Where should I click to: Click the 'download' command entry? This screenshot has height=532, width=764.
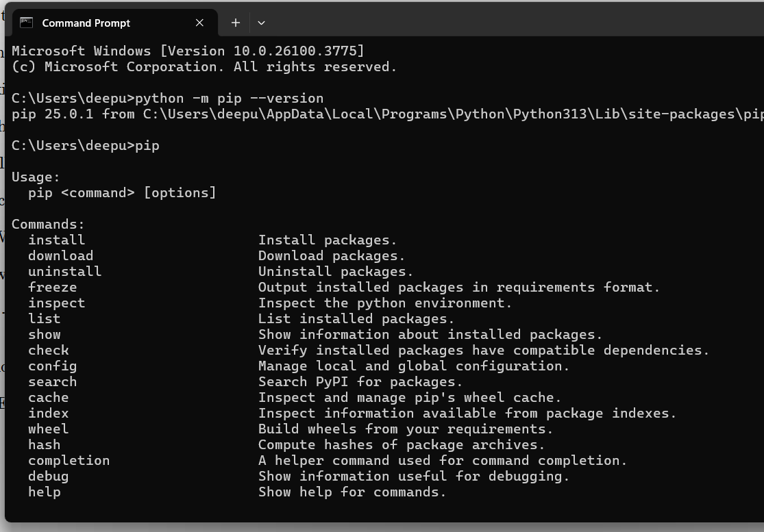[60, 255]
